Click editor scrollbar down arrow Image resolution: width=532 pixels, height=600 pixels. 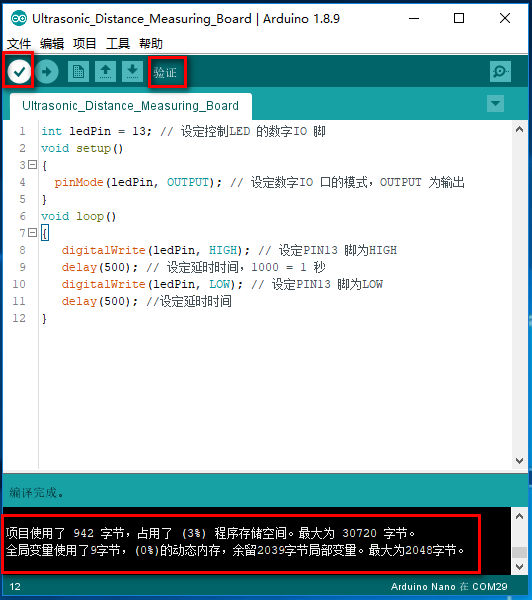pos(519,461)
